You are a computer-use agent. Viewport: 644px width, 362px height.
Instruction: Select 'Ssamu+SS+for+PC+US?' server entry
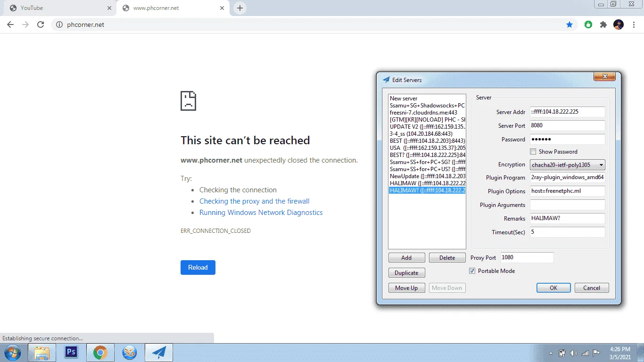pos(427,169)
